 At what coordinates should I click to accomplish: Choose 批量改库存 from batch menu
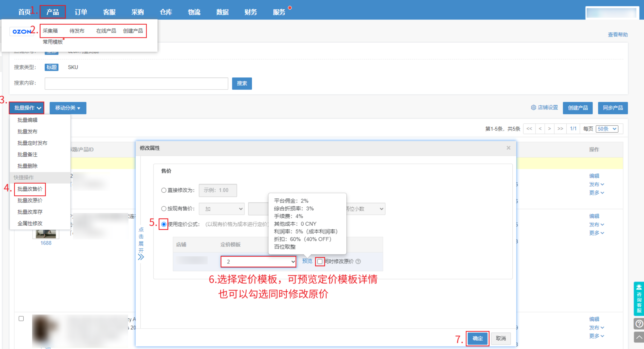click(30, 212)
